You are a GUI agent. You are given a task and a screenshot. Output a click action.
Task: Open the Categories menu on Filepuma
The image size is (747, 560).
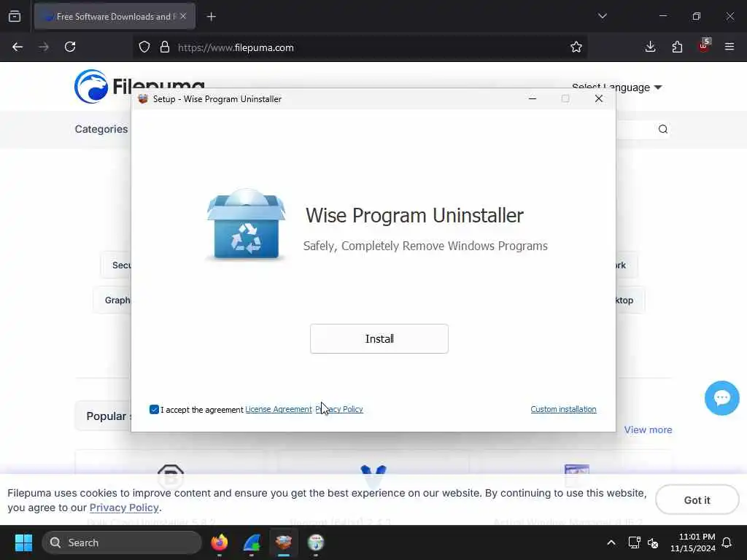point(101,129)
